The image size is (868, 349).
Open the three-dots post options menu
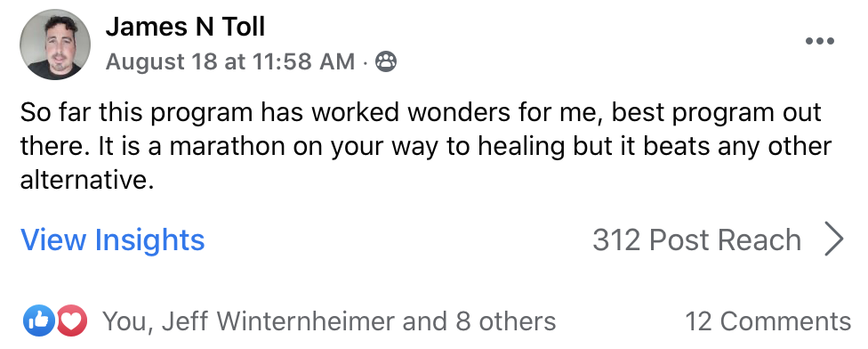(820, 41)
